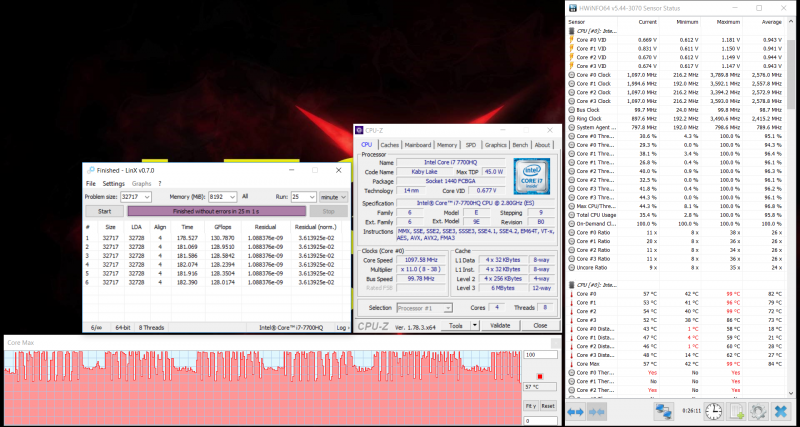Screen dimensions: 800x427
Task: Click the expand-layout blue arrows icon in HWiNFO
Action: click(x=575, y=412)
